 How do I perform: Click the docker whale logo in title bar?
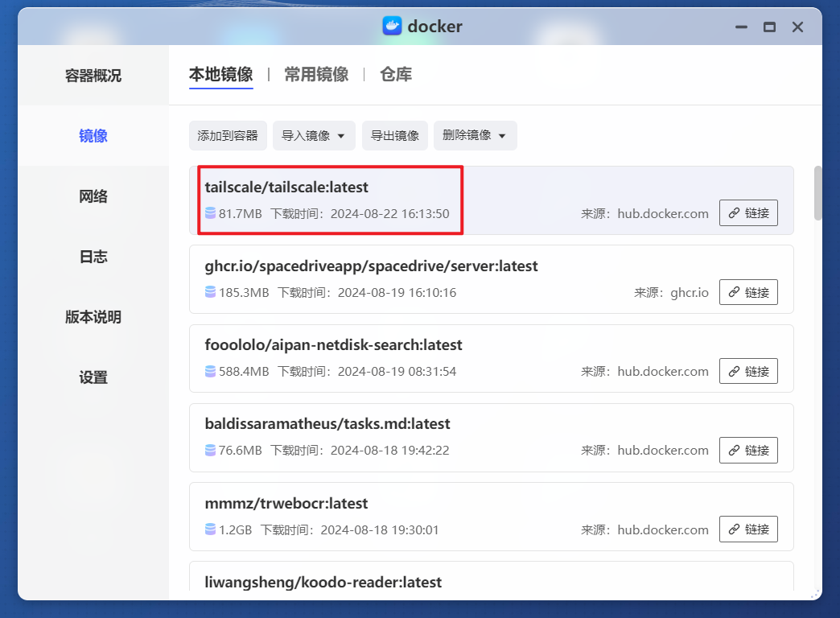pos(392,26)
